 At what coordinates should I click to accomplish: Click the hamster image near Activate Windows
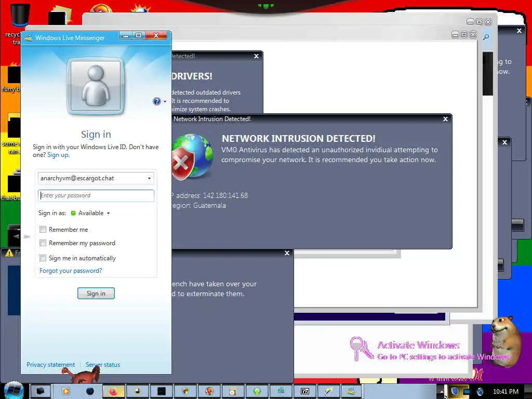click(506, 341)
